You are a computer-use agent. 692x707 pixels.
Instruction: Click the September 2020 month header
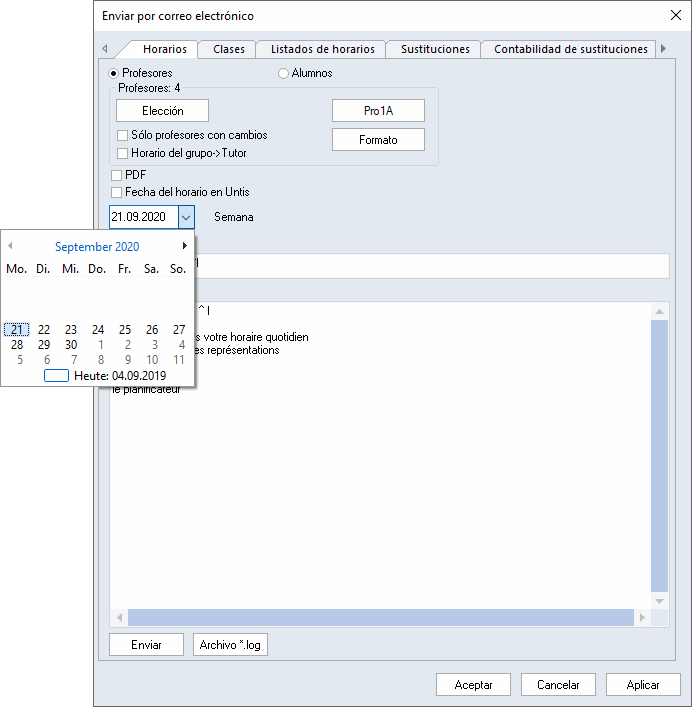click(97, 247)
